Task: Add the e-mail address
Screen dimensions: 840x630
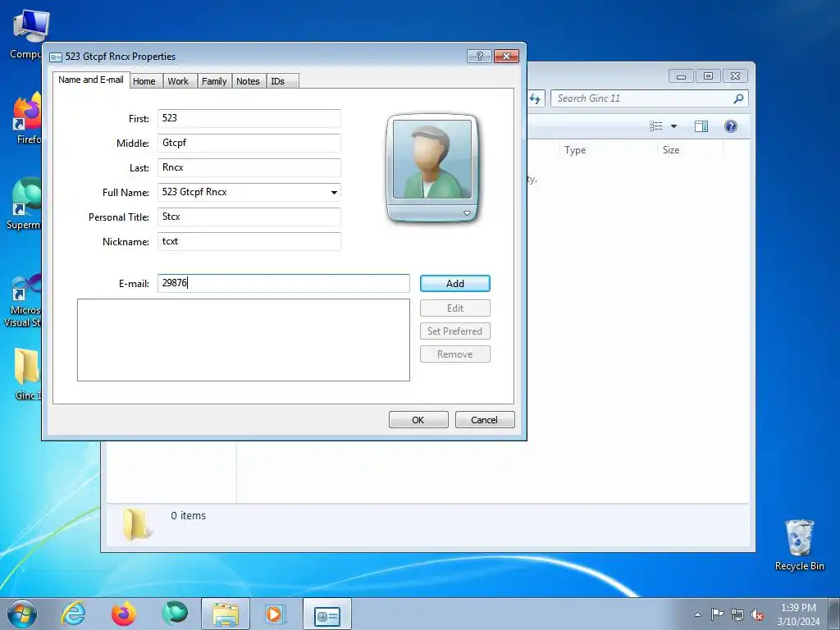Action: (x=454, y=283)
